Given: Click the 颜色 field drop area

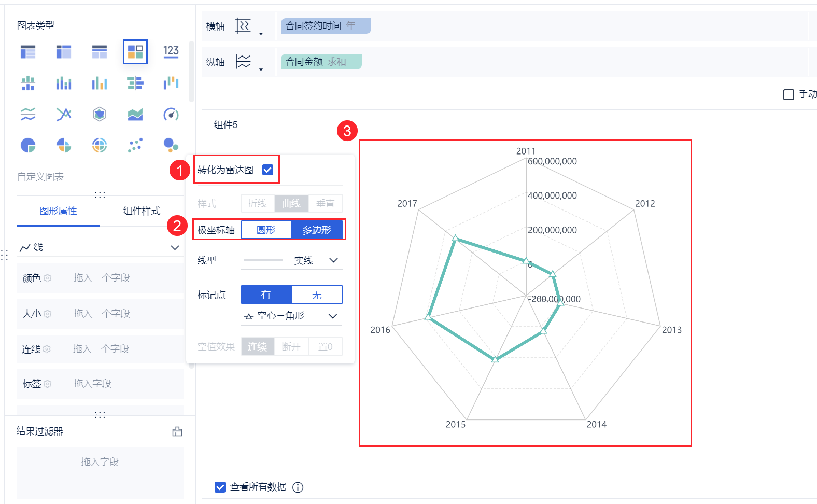Looking at the screenshot, I should pyautogui.click(x=102, y=278).
